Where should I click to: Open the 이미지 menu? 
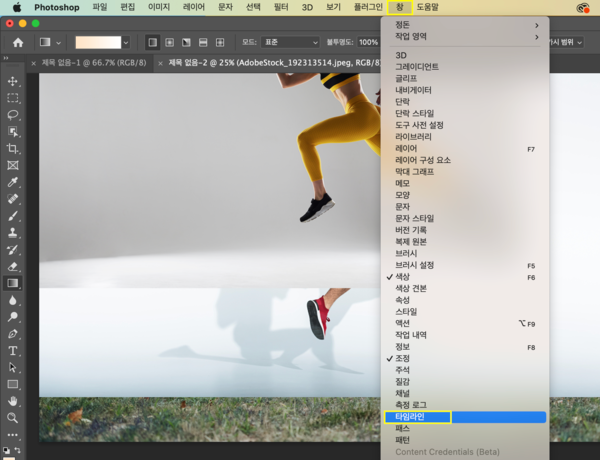coord(159,7)
